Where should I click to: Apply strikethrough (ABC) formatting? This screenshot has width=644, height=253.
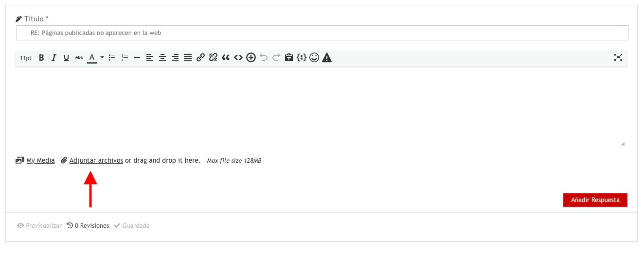click(x=79, y=58)
